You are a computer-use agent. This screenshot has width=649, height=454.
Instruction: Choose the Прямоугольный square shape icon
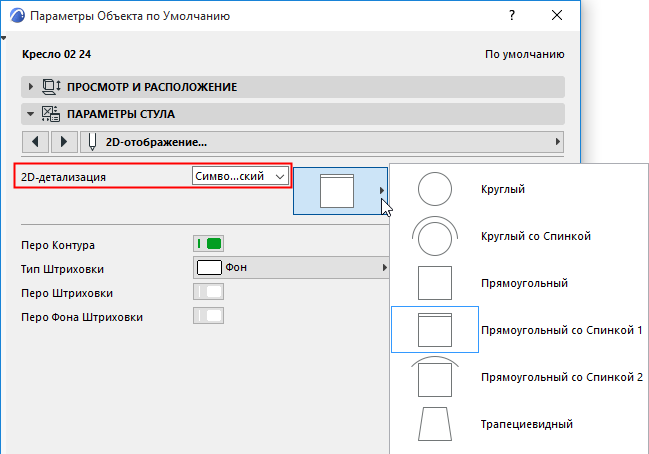(435, 283)
